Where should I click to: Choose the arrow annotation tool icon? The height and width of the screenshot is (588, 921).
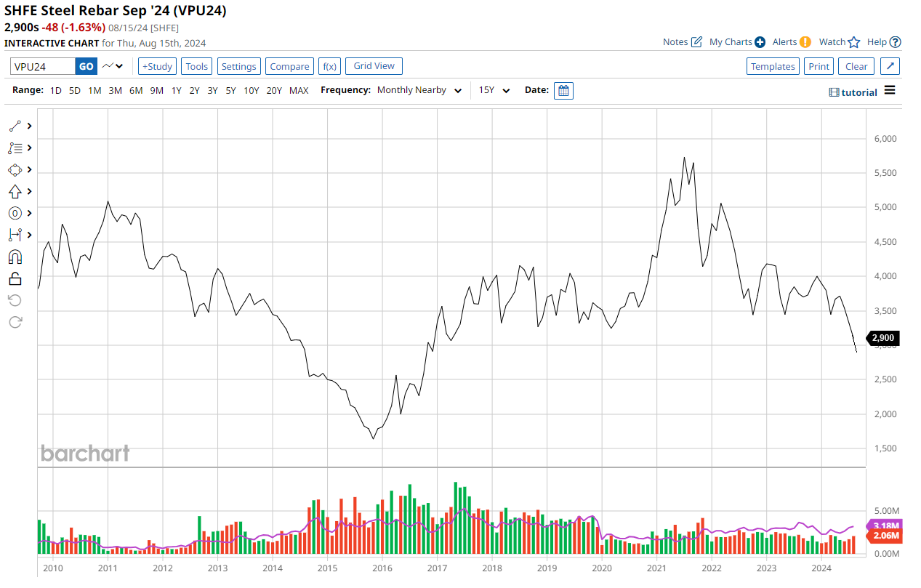coord(15,191)
